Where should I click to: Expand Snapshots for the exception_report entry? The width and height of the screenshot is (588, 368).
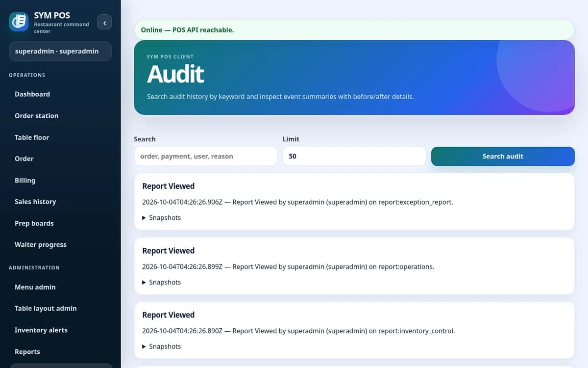(162, 217)
